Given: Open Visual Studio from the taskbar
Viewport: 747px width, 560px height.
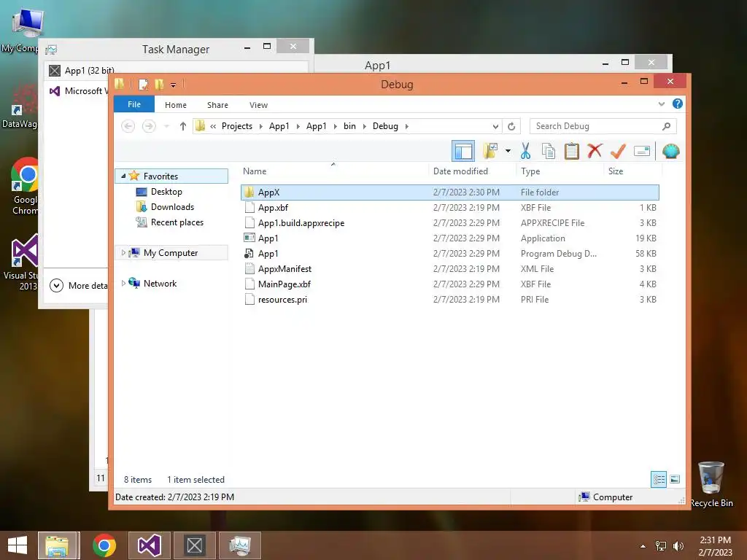Looking at the screenshot, I should coord(149,545).
